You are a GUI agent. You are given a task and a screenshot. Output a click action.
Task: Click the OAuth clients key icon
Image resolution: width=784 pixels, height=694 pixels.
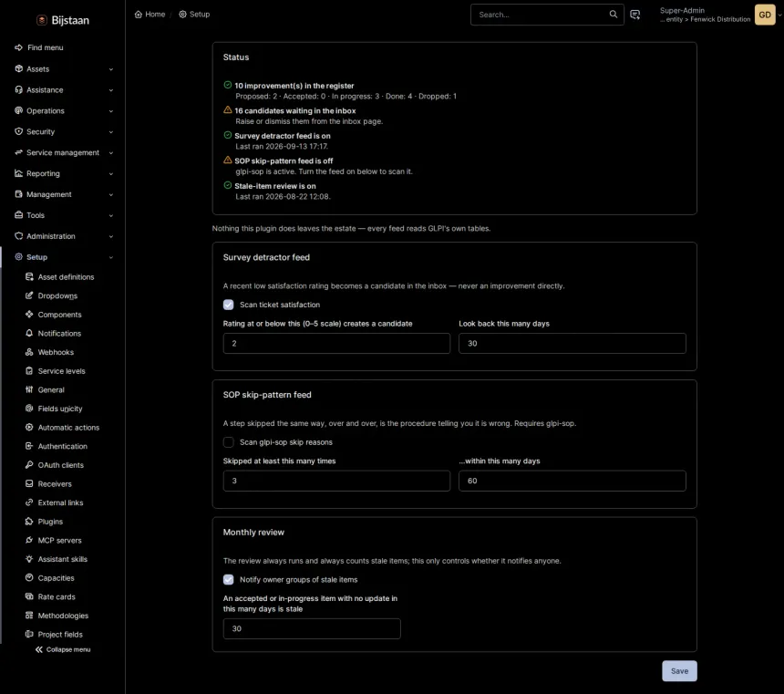point(29,465)
